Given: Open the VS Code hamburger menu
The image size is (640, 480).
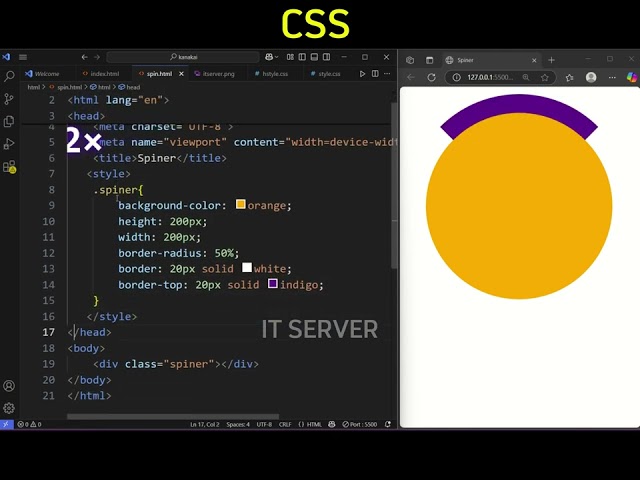Looking at the screenshot, I should (23, 57).
